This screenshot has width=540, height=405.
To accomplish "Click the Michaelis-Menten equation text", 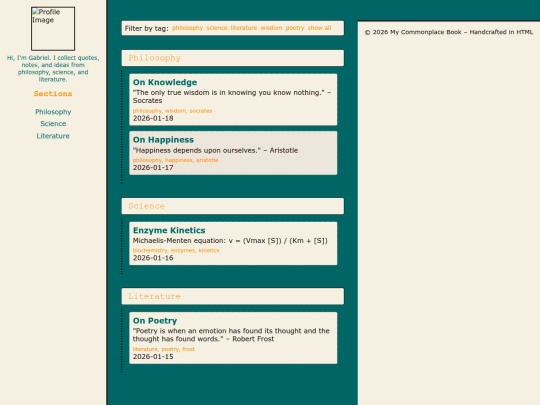I will 230,241.
